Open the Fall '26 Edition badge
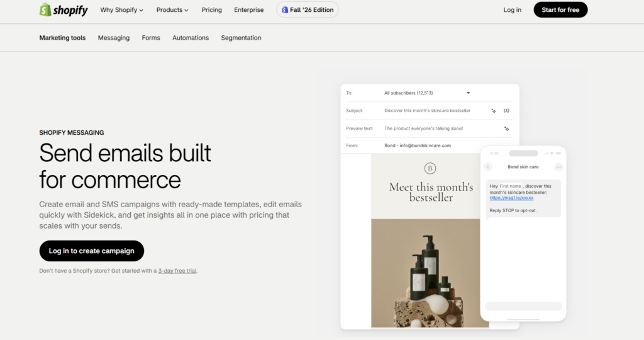The width and height of the screenshot is (644, 340). pyautogui.click(x=307, y=10)
